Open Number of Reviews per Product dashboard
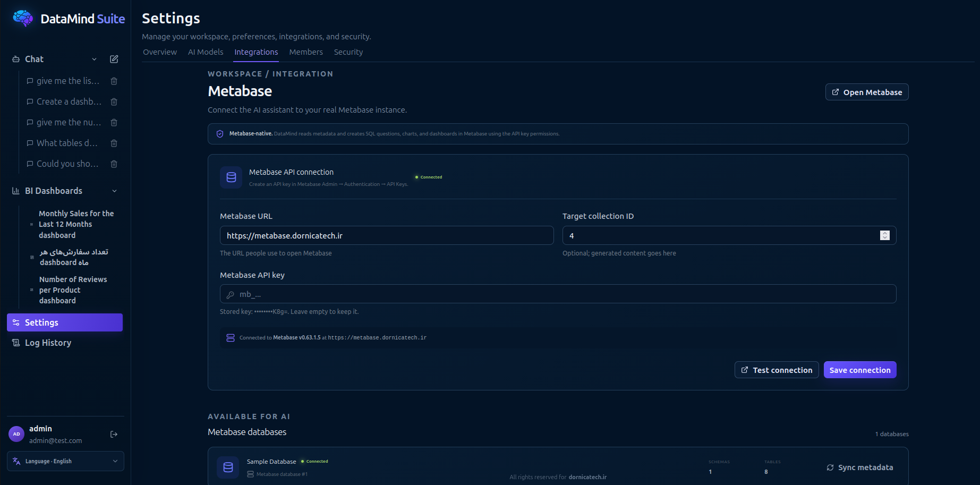This screenshot has height=485, width=980. click(x=73, y=290)
